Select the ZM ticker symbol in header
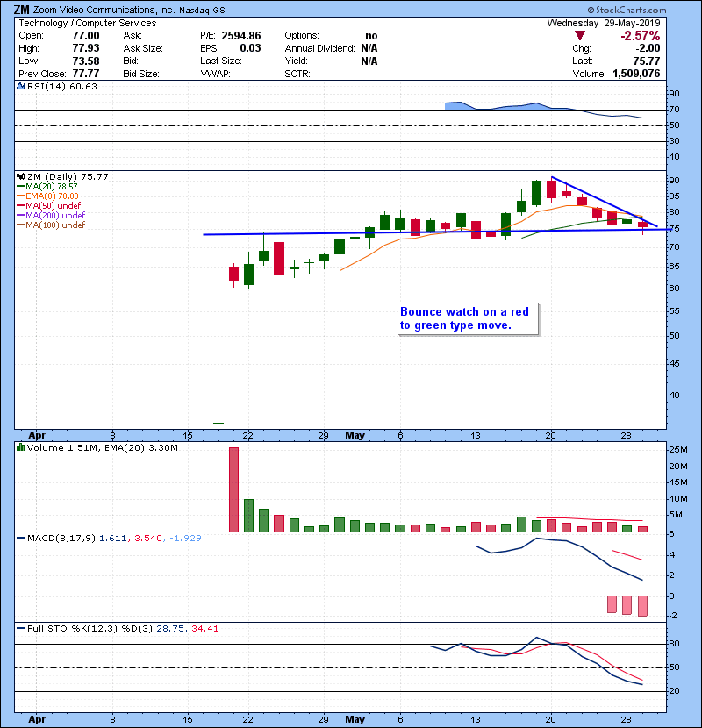This screenshot has height=728, width=702. point(21,10)
